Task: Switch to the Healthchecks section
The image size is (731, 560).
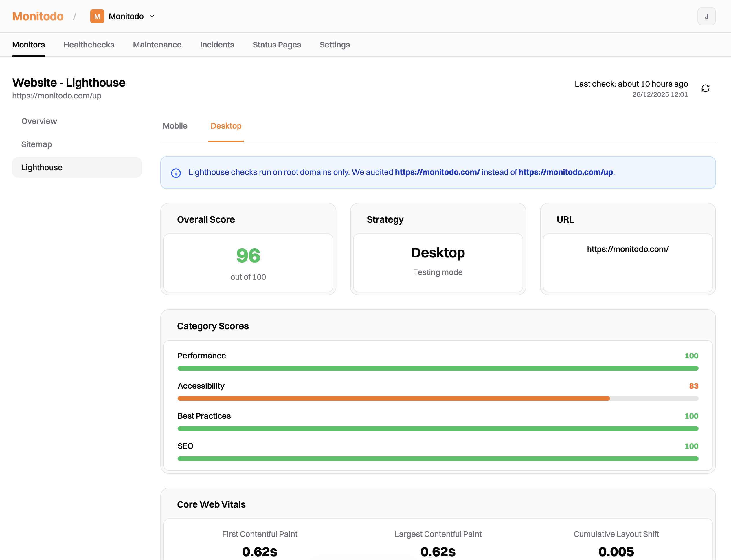Action: (89, 45)
